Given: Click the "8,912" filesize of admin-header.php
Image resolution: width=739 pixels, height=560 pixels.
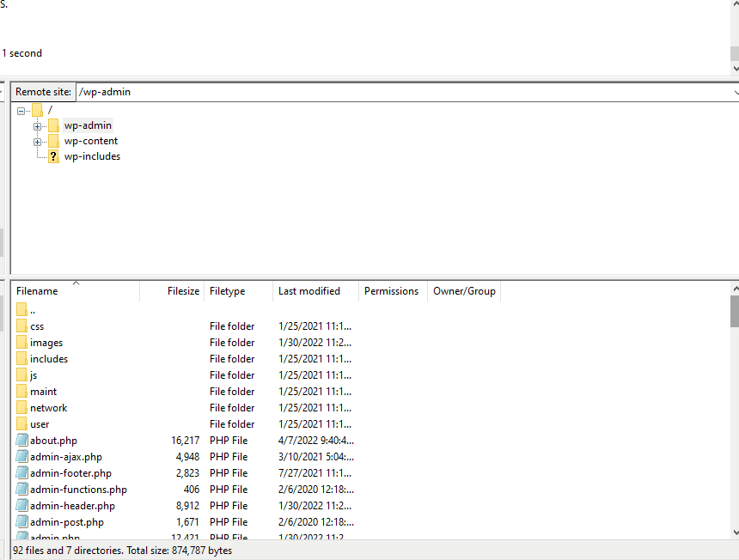Looking at the screenshot, I should pyautogui.click(x=187, y=506).
